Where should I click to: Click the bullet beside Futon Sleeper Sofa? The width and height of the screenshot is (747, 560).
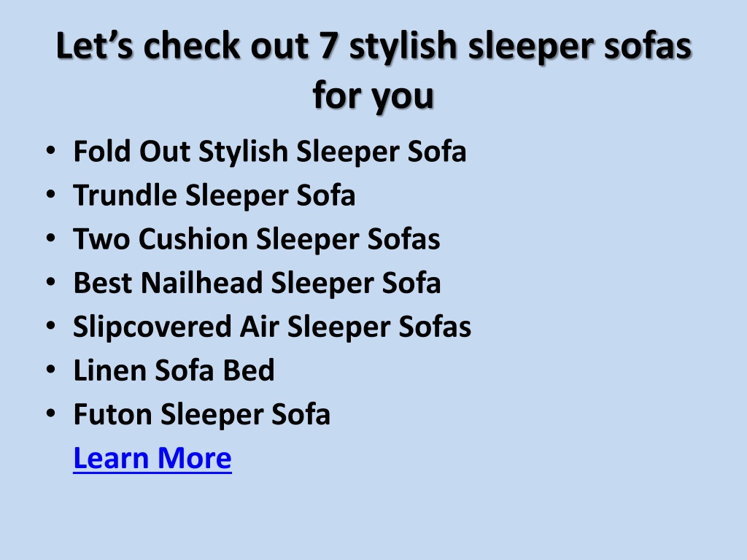[x=51, y=414]
